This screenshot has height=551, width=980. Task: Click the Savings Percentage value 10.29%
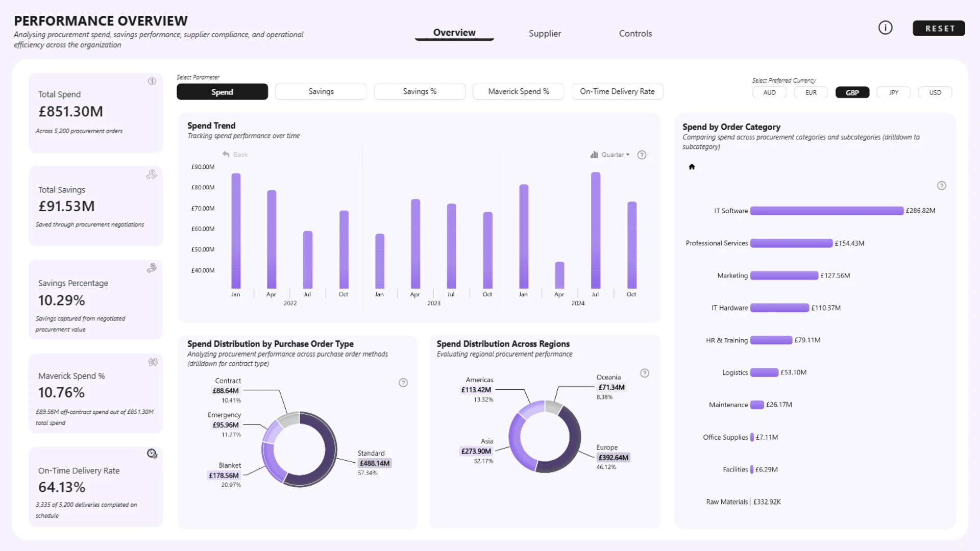(62, 300)
